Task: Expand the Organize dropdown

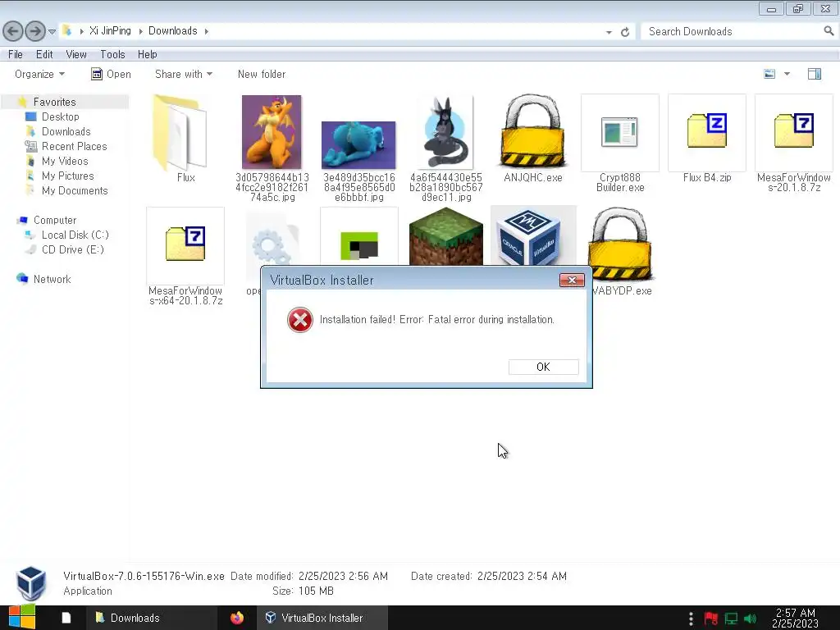Action: 39,74
